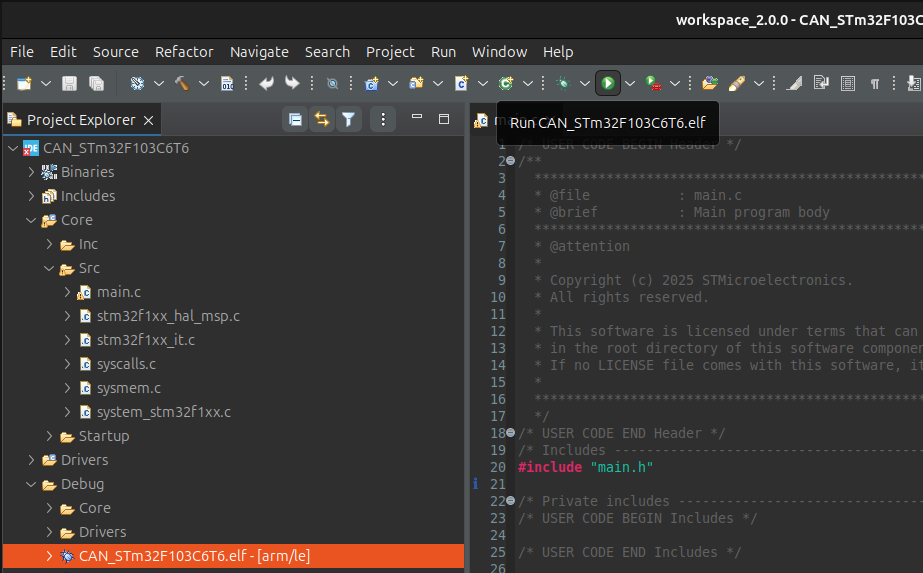Collapse the Src folder in Project Explorer
This screenshot has width=923, height=573.
[x=50, y=268]
